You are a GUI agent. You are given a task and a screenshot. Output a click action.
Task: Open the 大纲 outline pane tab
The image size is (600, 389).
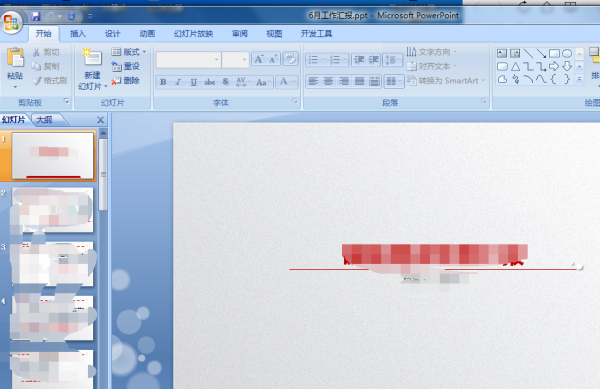(44, 120)
